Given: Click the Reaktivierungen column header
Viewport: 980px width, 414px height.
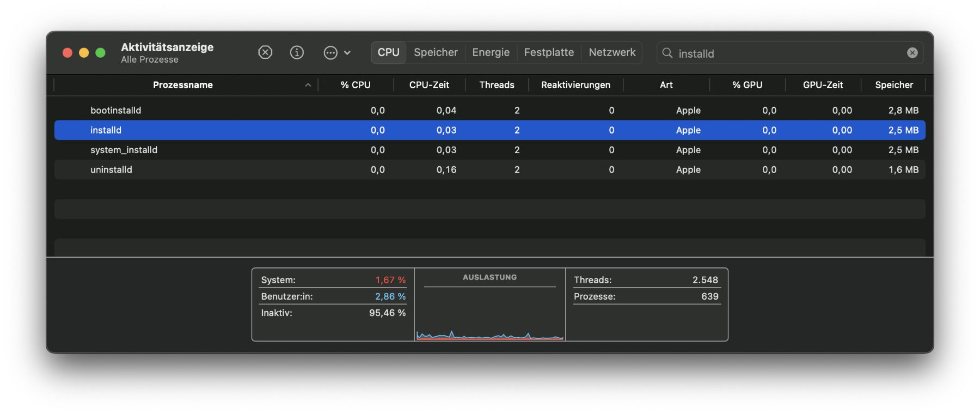Looking at the screenshot, I should coord(575,85).
